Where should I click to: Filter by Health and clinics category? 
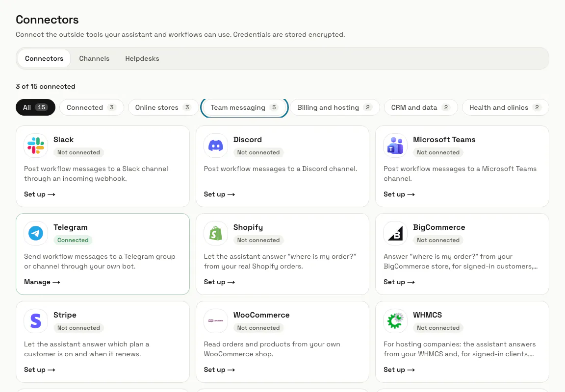(x=505, y=107)
